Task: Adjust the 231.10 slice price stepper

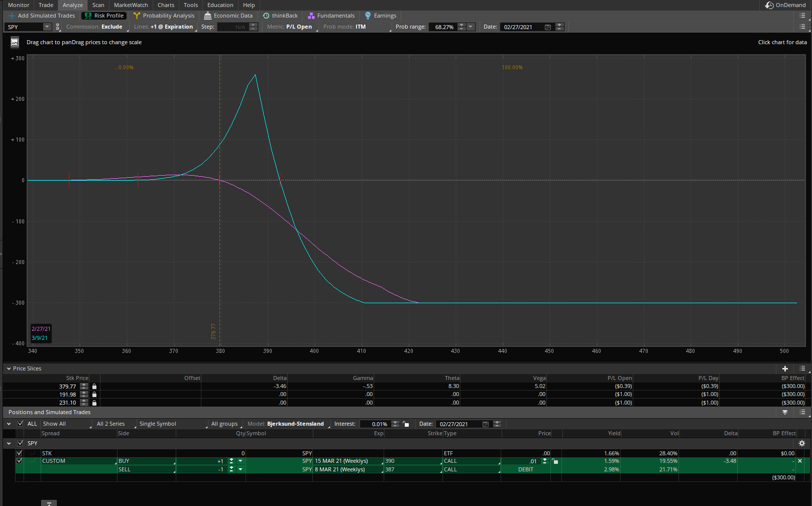Action: coord(84,403)
